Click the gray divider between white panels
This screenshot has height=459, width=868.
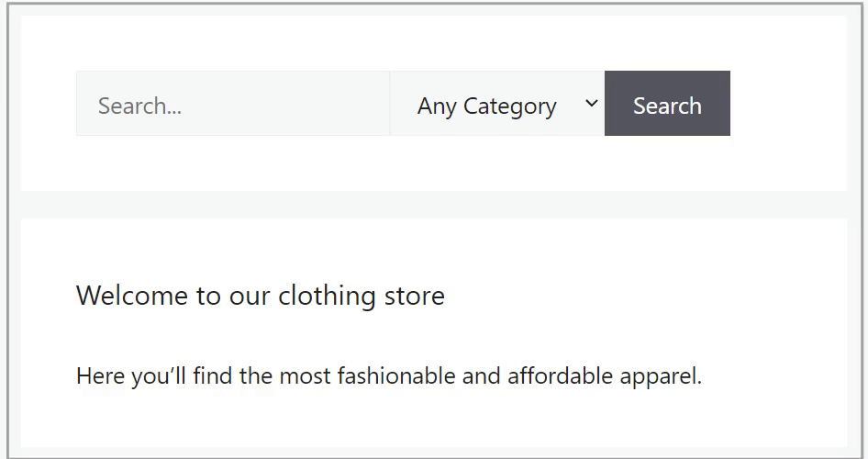pyautogui.click(x=433, y=205)
